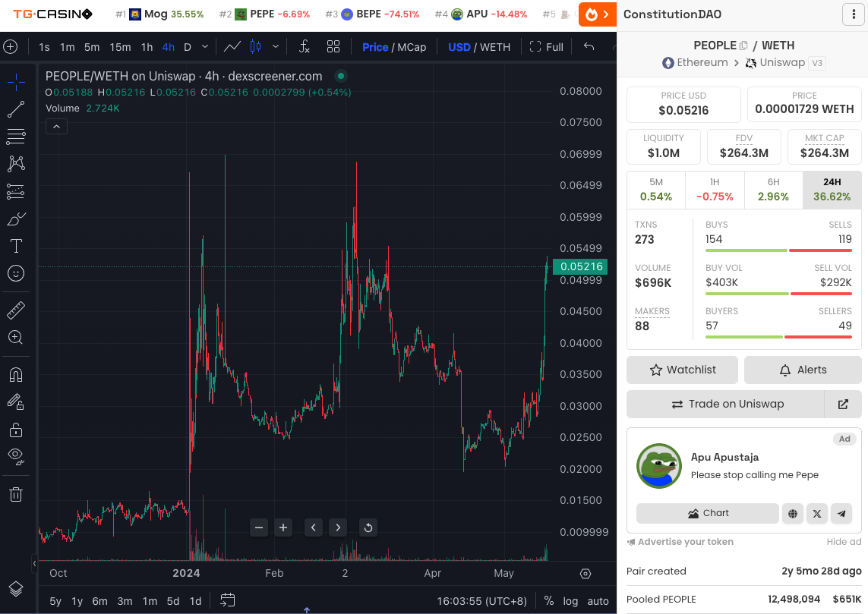The image size is (868, 614).
Task: Select the 1h timeframe interval
Action: click(x=147, y=47)
